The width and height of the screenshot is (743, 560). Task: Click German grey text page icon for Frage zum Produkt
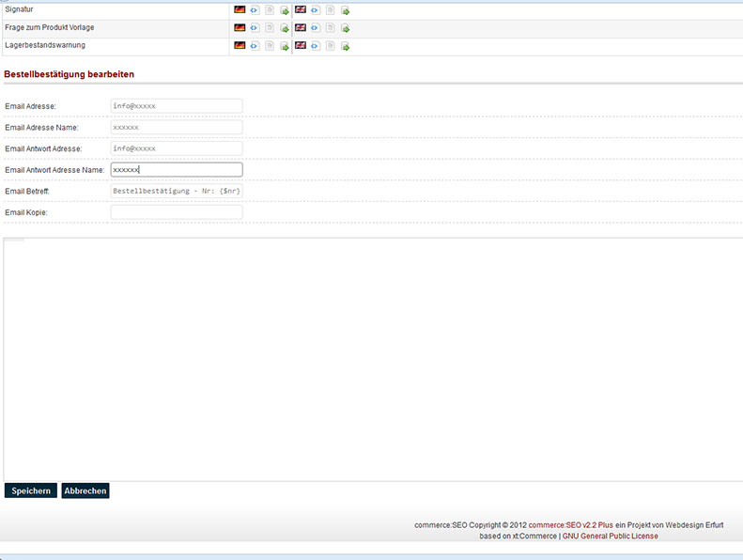[x=270, y=28]
